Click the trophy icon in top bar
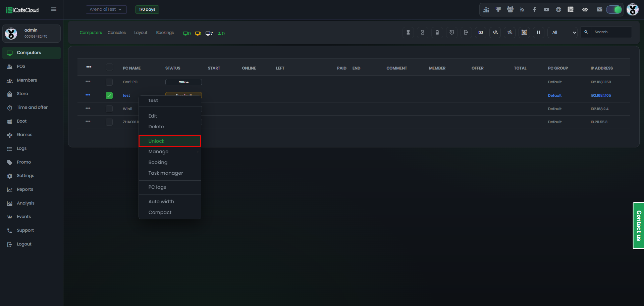 pos(498,10)
